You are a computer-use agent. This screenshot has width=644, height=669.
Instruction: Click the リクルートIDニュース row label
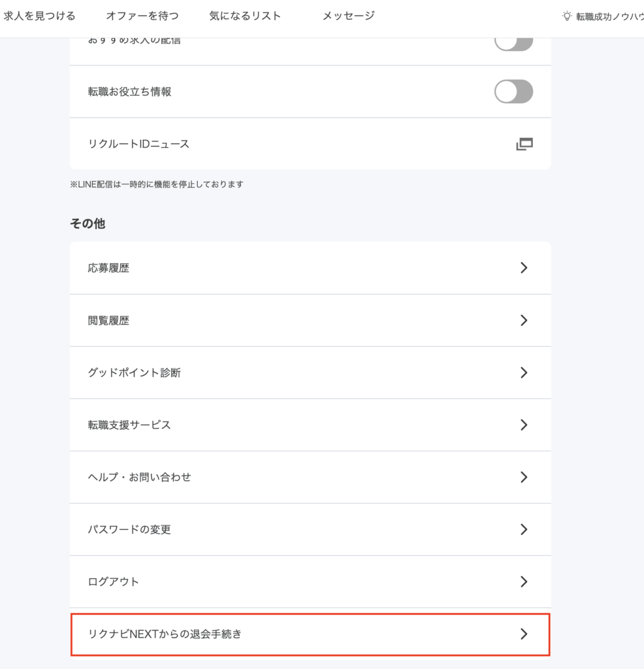(138, 144)
